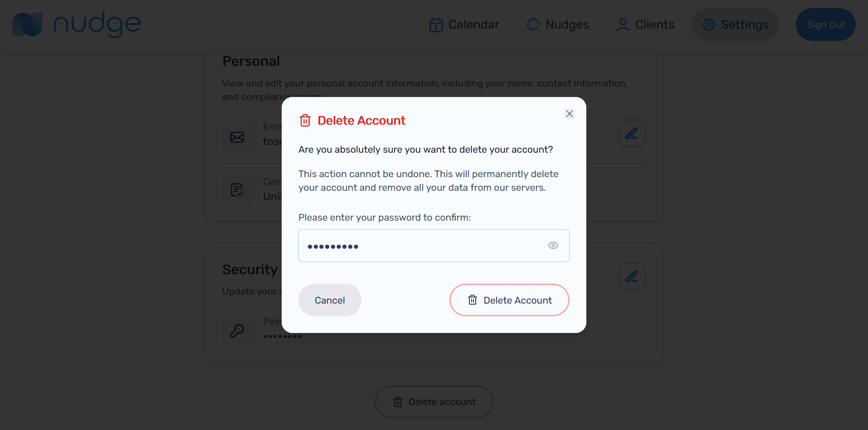Click the Security section heading
The height and width of the screenshot is (430, 868).
250,269
